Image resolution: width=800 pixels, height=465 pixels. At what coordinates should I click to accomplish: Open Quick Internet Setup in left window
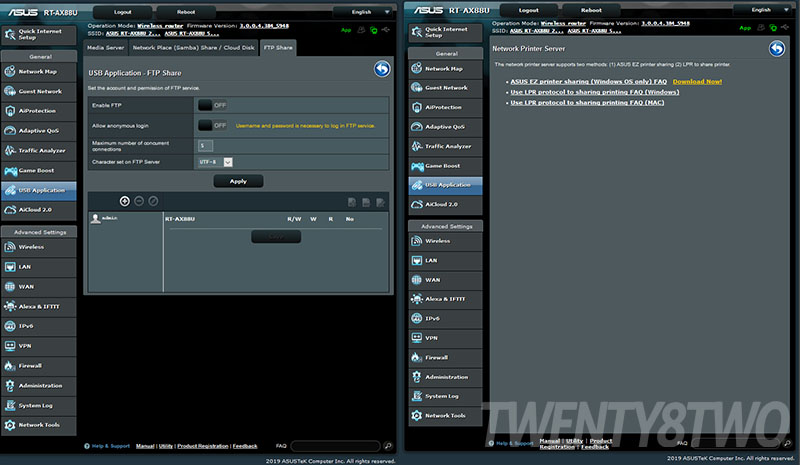(x=39, y=34)
